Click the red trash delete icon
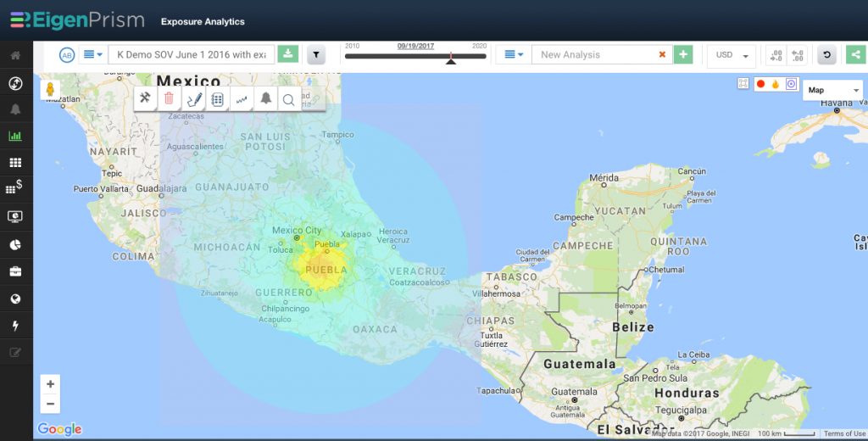Viewport: 868px width, 441px height. [x=169, y=98]
